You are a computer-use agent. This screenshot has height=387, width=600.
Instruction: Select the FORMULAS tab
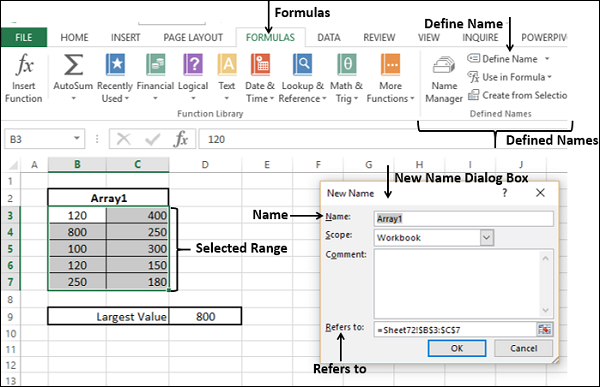(x=270, y=38)
